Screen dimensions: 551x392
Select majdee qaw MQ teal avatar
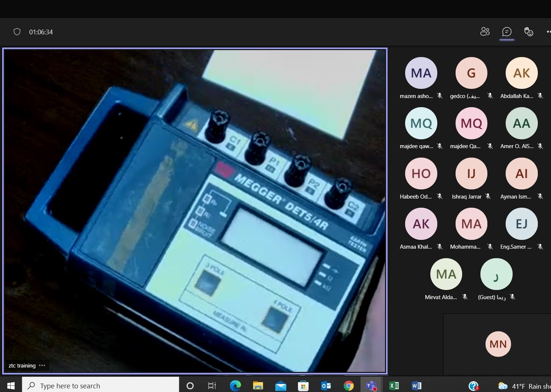(x=421, y=123)
